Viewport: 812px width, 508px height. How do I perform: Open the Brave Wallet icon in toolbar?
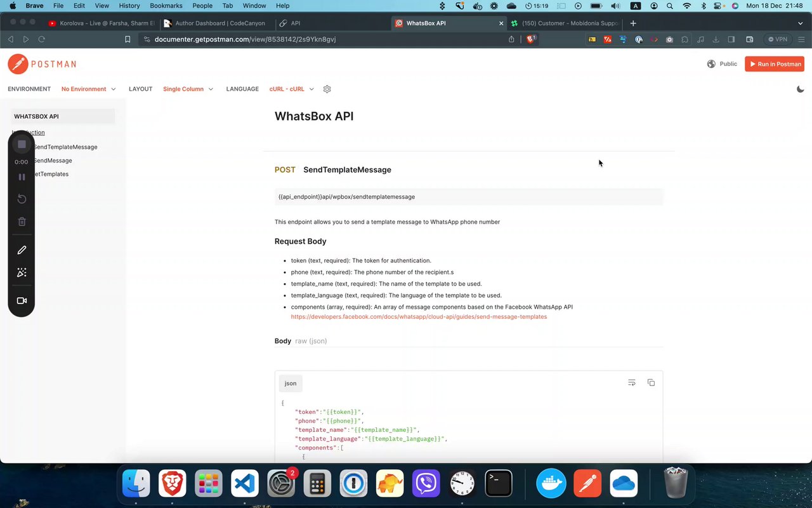749,39
